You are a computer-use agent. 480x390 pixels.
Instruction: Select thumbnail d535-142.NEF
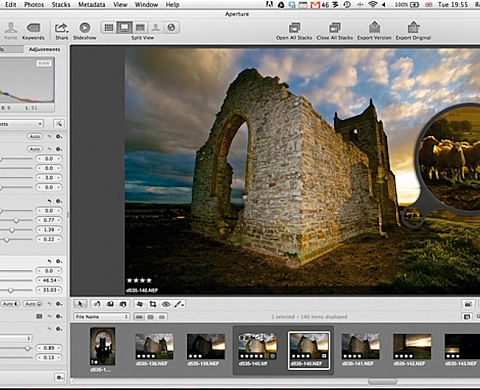(x=412, y=347)
